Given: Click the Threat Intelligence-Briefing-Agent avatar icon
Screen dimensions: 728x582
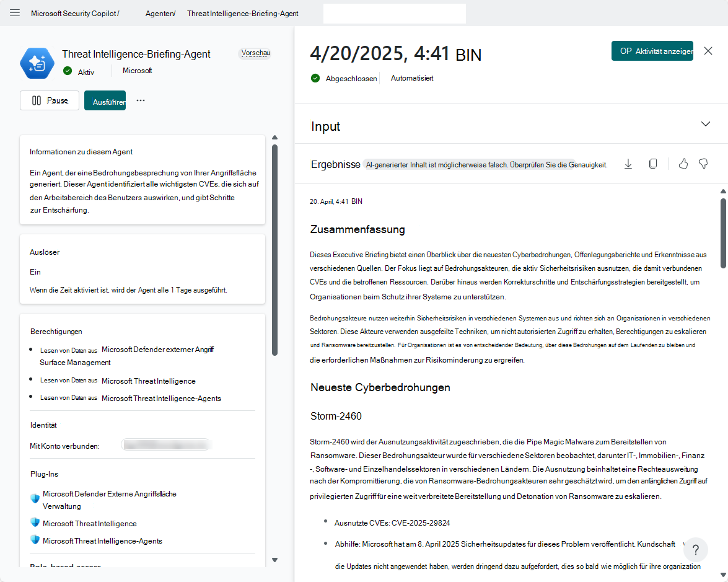Looking at the screenshot, I should [x=37, y=63].
